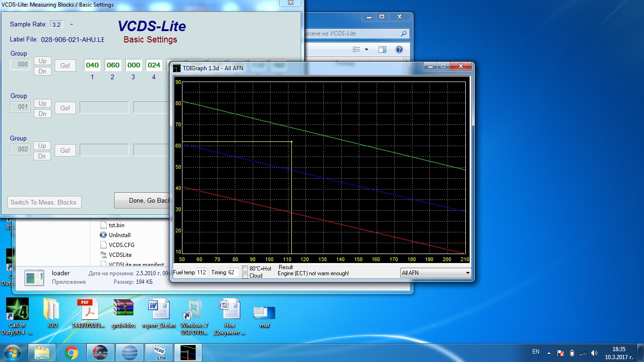This screenshot has height=362, width=644.
Task: Click the Up button for Group 001
Action: tap(42, 103)
